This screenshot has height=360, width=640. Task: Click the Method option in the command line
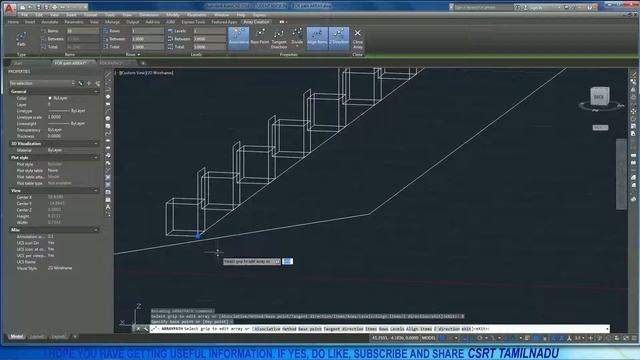coord(289,329)
